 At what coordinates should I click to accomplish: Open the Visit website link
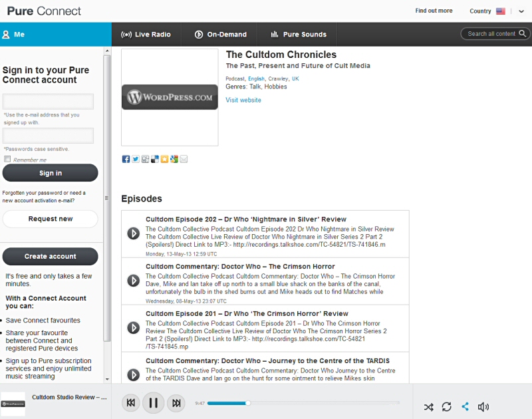point(243,100)
